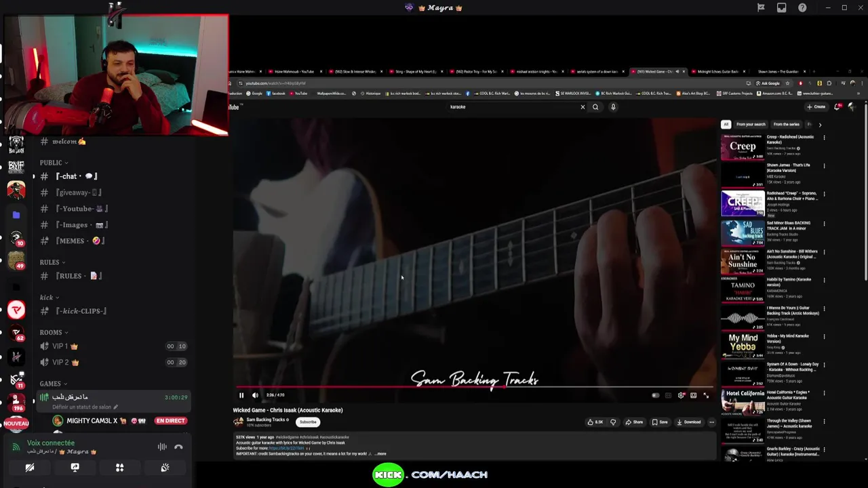This screenshot has width=868, height=488.
Task: Open YouTube Create menu
Action: pyautogui.click(x=816, y=106)
